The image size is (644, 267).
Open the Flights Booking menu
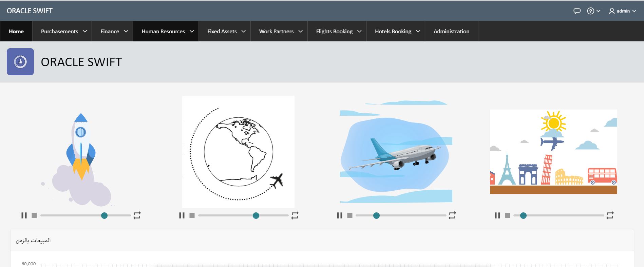pyautogui.click(x=338, y=31)
